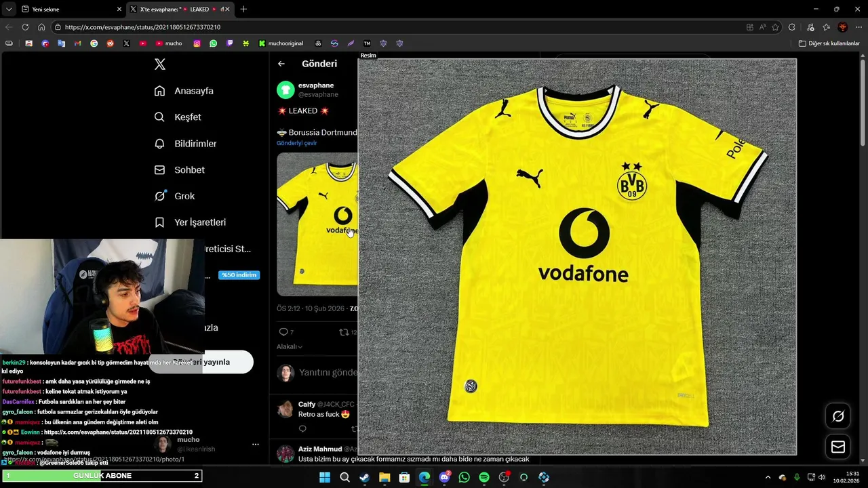Image resolution: width=868 pixels, height=488 pixels.
Task: Click the browser page vertical scrollbar
Action: [864, 102]
